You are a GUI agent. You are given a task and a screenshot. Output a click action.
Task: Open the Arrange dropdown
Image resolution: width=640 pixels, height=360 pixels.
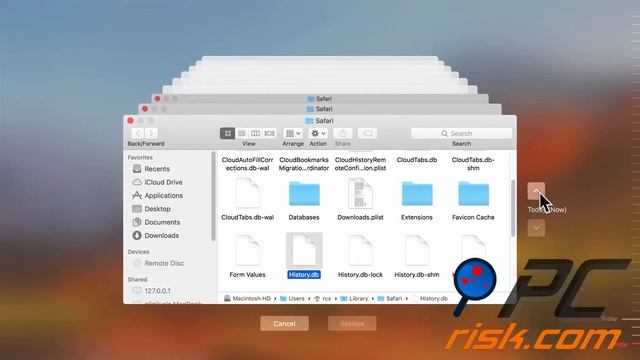coord(293,133)
